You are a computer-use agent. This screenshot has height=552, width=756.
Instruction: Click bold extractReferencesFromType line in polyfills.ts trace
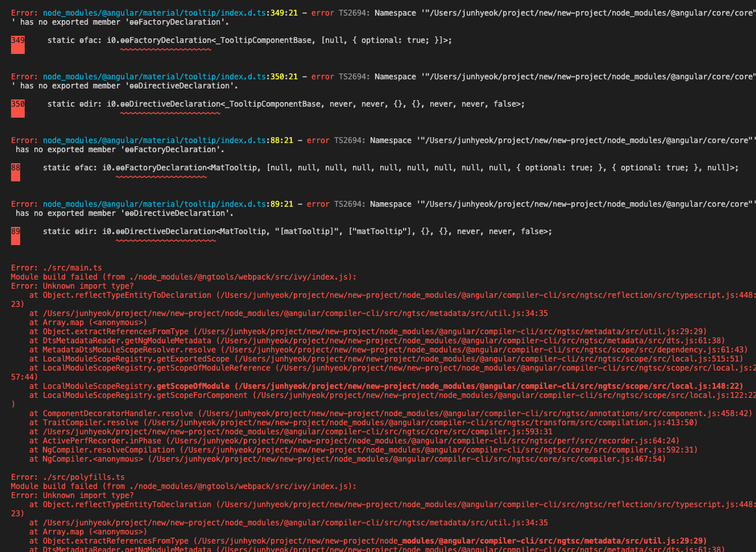click(368, 541)
